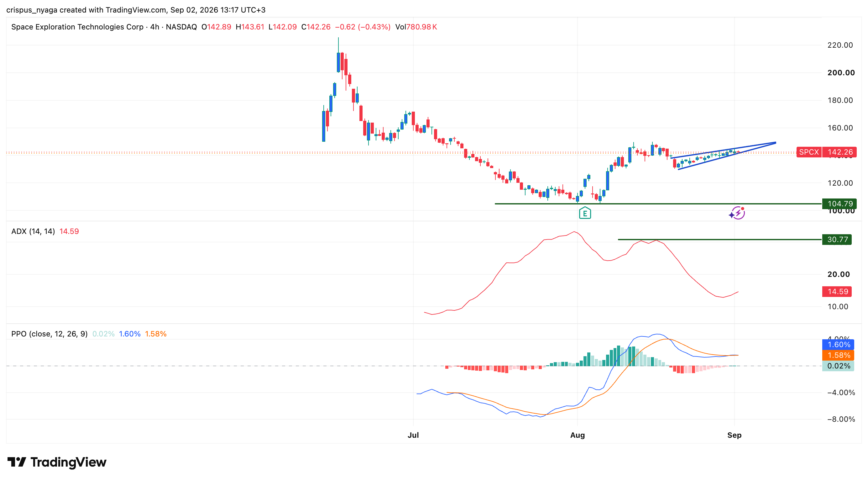
Task: Click the 20.00 ADX axis label
Action: coord(838,274)
